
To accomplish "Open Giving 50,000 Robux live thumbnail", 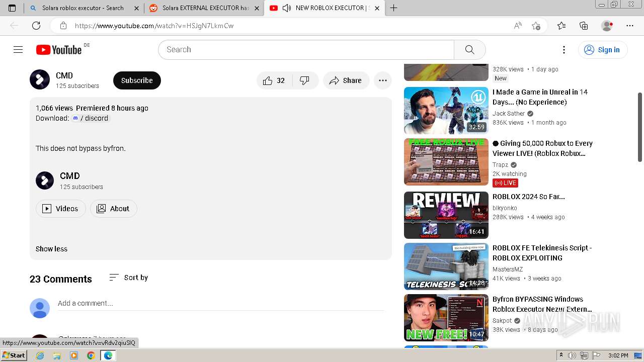I will click(446, 162).
